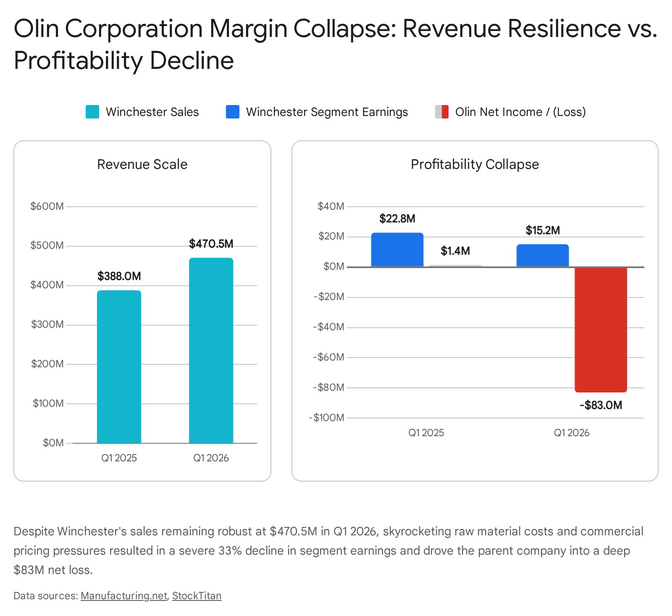Click the Q1 2026 blue segment earnings bar
The image size is (672, 616).
point(543,255)
